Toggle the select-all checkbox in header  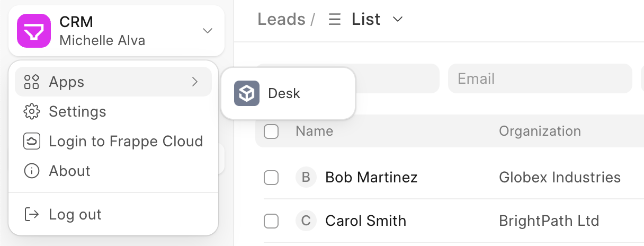click(x=271, y=131)
